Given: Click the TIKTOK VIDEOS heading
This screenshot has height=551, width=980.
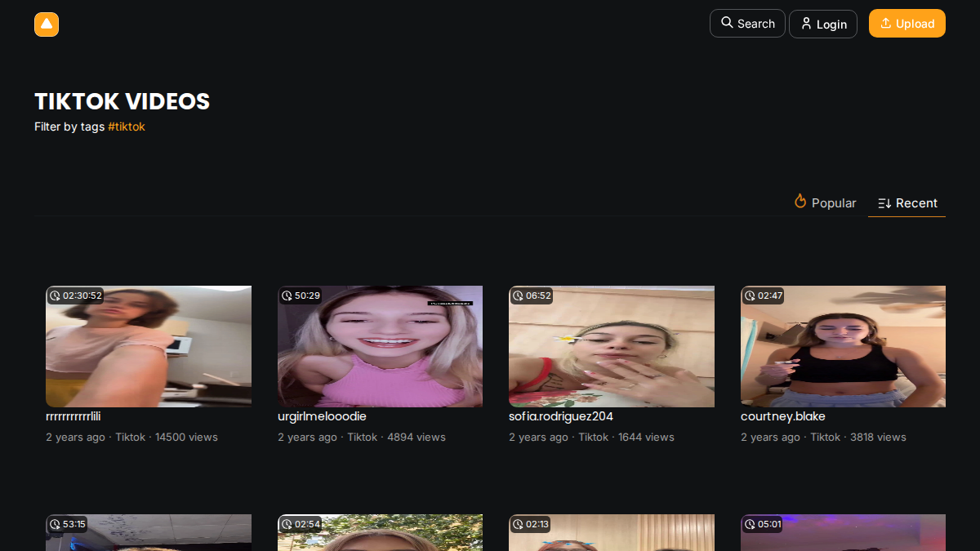Looking at the screenshot, I should click(x=122, y=101).
